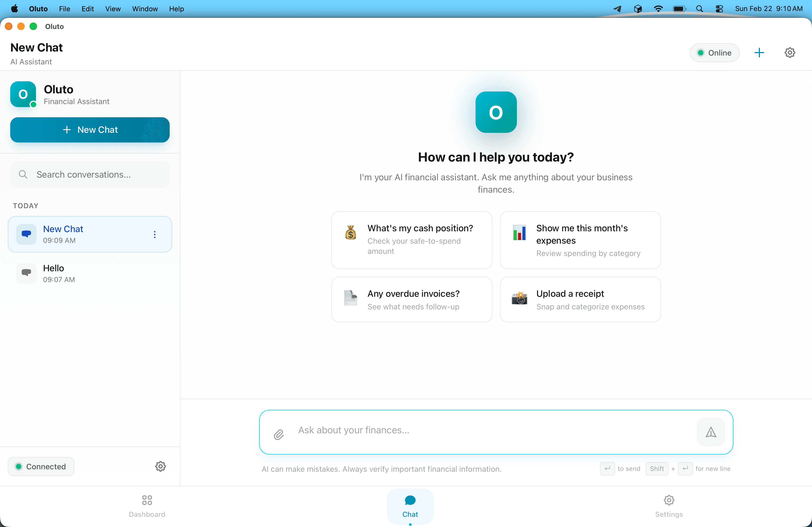
Task: Click the gear icon next to Connected
Action: click(160, 466)
